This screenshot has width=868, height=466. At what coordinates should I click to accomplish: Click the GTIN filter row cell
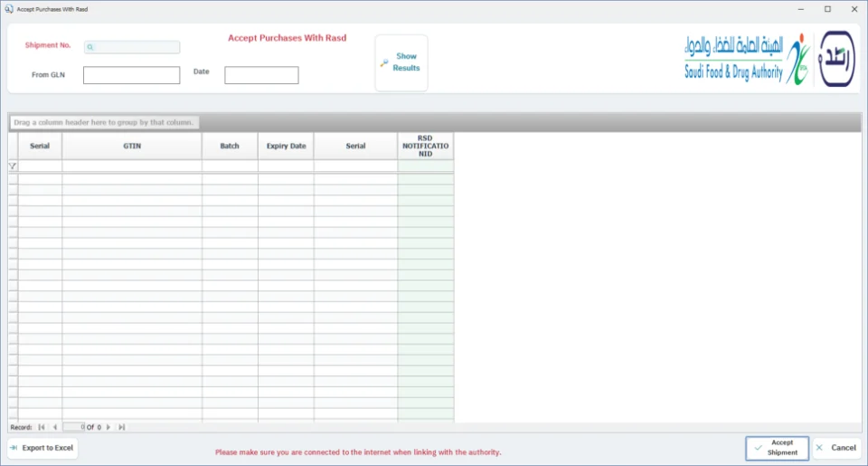point(132,166)
